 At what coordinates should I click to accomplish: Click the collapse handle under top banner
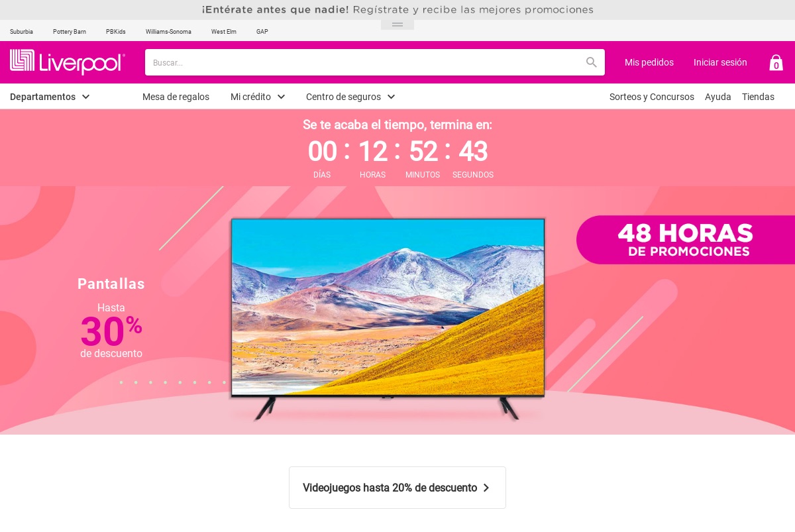click(x=397, y=25)
